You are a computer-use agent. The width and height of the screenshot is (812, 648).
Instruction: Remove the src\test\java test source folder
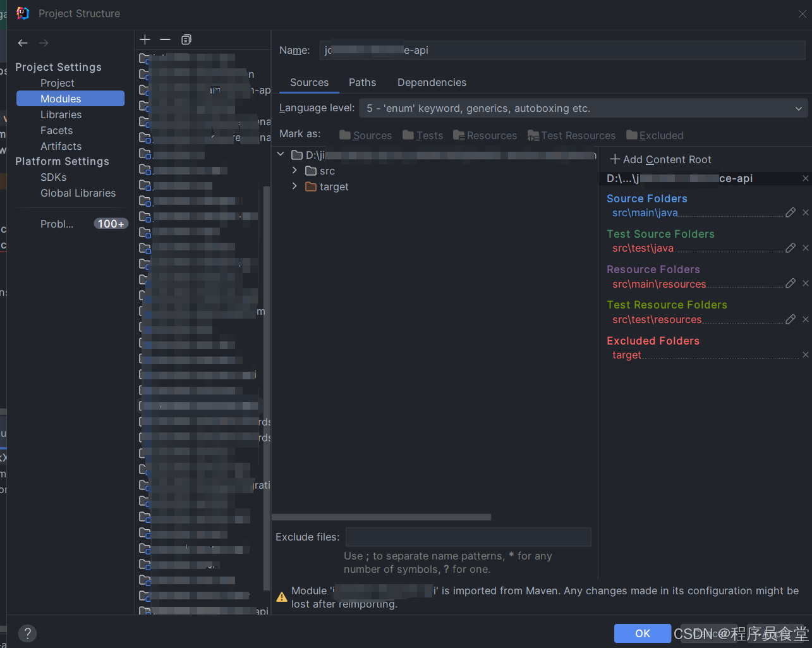(805, 248)
